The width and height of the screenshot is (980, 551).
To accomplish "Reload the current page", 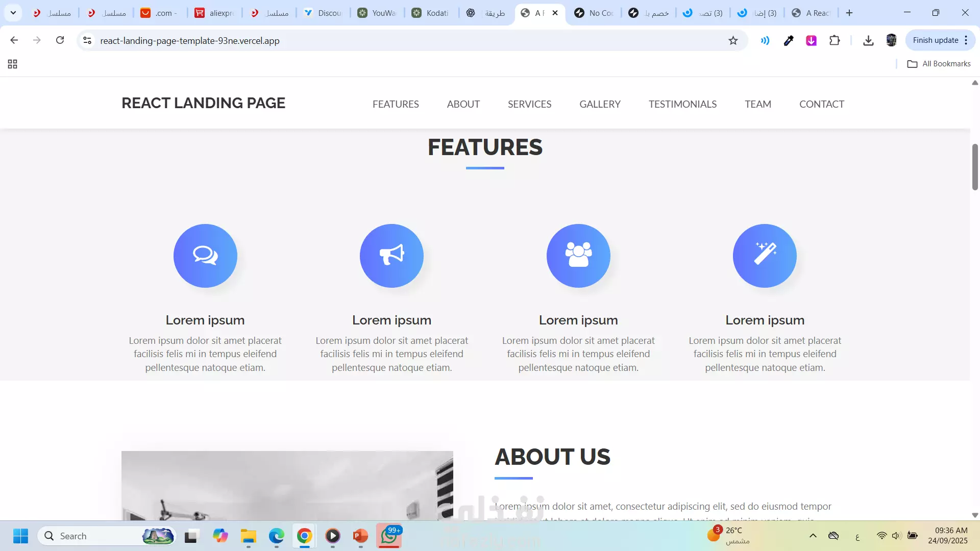I will [60, 40].
